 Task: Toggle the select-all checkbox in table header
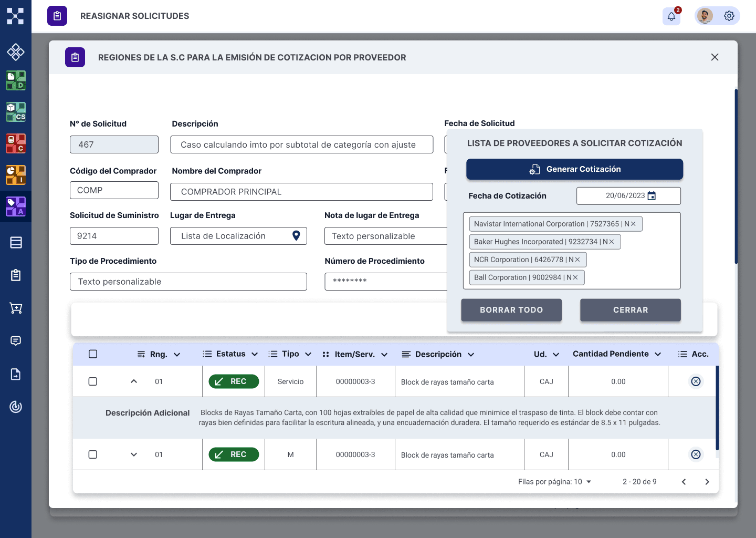(x=93, y=354)
